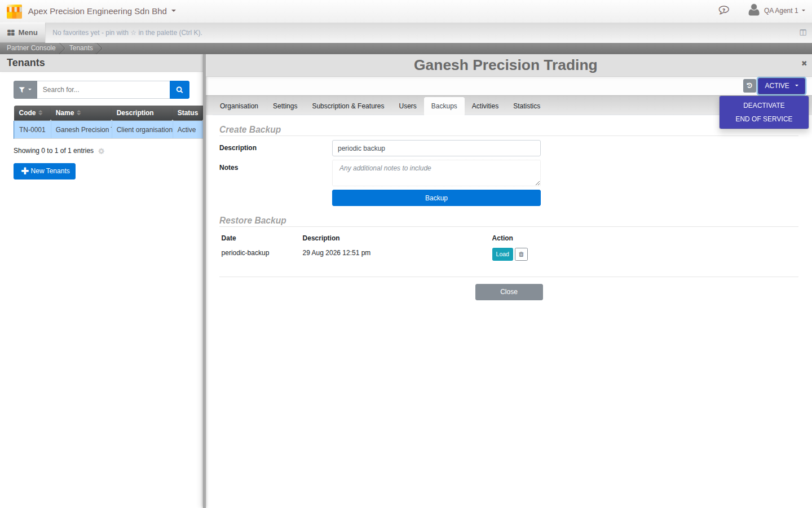The image size is (812, 508).
Task: Create a New Tenants record
Action: pyautogui.click(x=45, y=171)
